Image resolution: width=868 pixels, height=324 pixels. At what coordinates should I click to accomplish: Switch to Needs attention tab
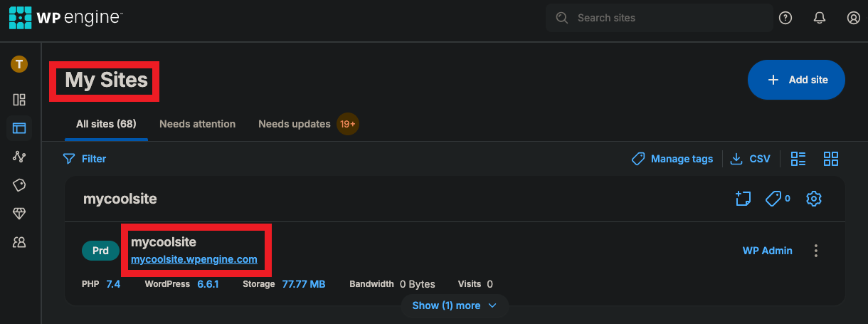[x=197, y=124]
